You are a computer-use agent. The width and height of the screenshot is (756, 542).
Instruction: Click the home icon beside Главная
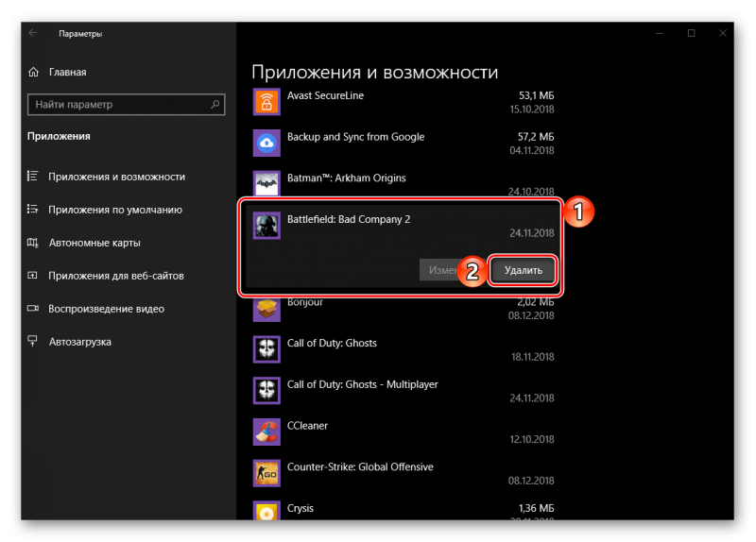click(33, 72)
